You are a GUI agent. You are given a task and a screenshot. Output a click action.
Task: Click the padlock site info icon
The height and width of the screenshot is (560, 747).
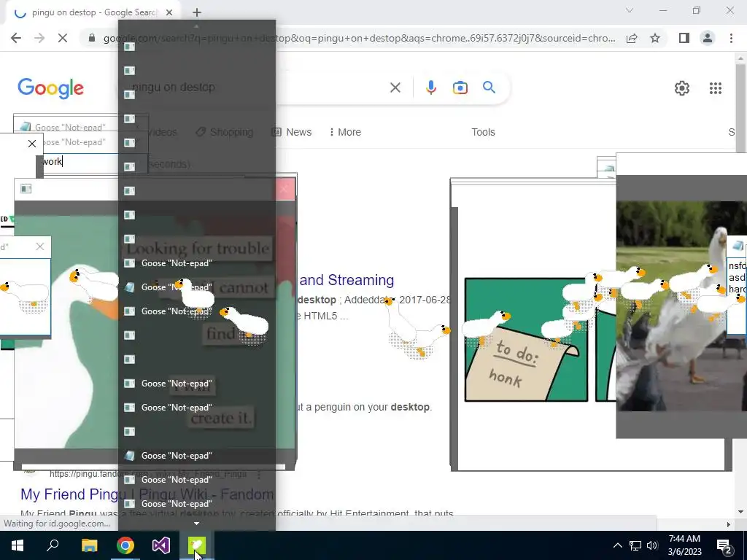[92, 38]
